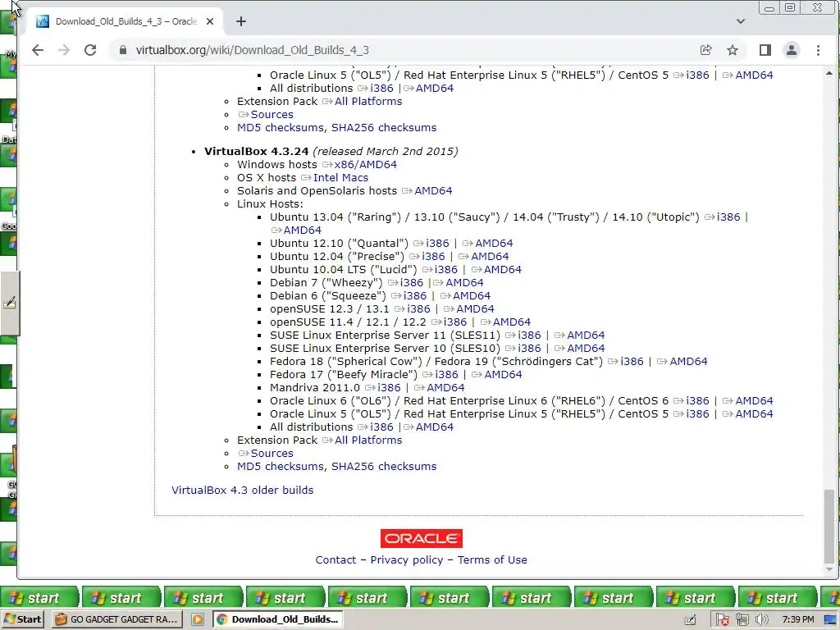Image resolution: width=840 pixels, height=630 pixels.
Task: Open VirtualBox 4.3 older builds link
Action: click(x=242, y=491)
